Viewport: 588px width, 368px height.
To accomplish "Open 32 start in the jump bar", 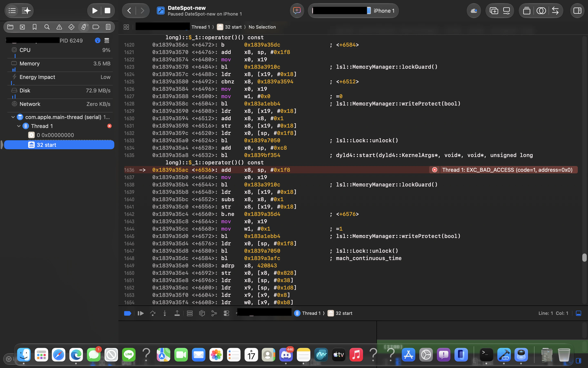I will click(x=229, y=27).
